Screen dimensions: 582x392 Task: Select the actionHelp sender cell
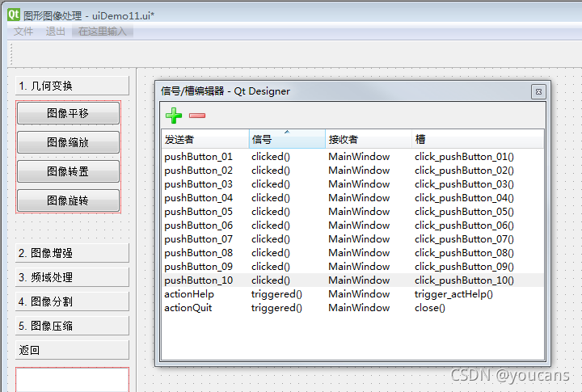(x=189, y=294)
